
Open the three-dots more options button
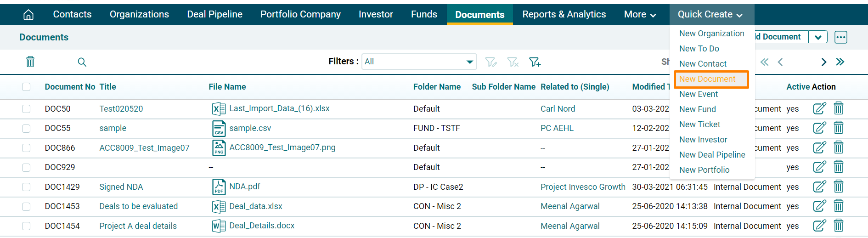(840, 37)
